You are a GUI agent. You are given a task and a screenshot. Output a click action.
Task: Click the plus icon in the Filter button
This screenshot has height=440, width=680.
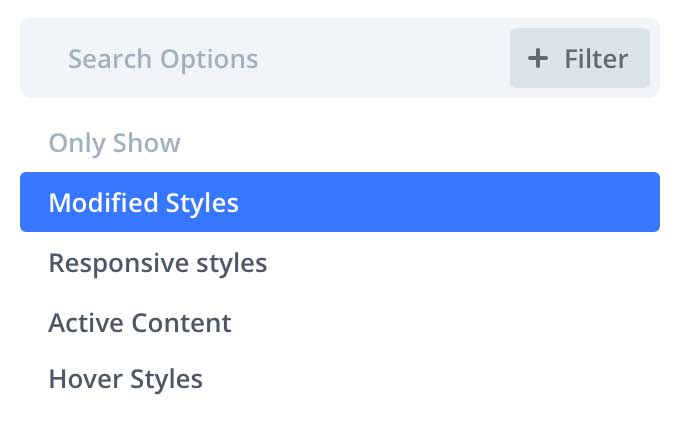click(538, 58)
